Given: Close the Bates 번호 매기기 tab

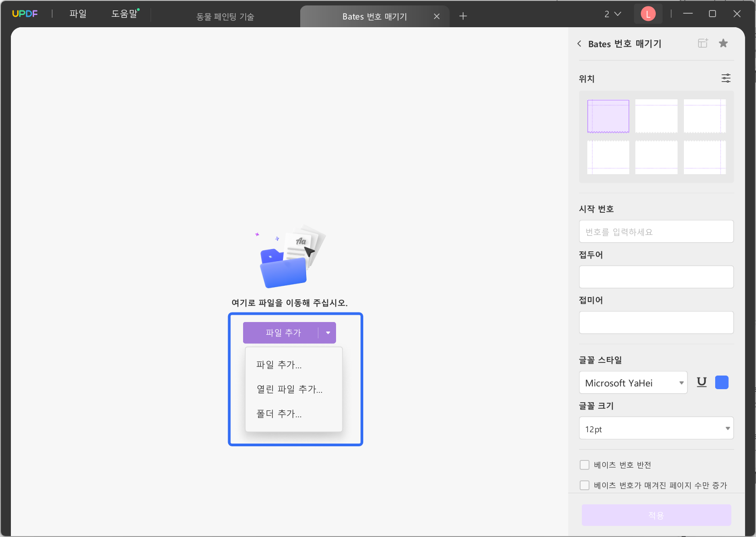Looking at the screenshot, I should pos(437,16).
